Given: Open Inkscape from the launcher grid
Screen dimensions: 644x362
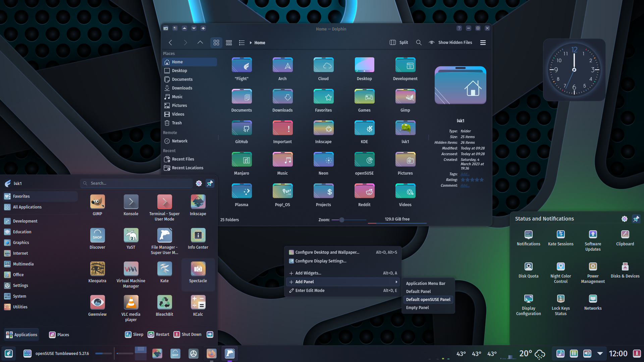Looking at the screenshot, I should point(198,205).
